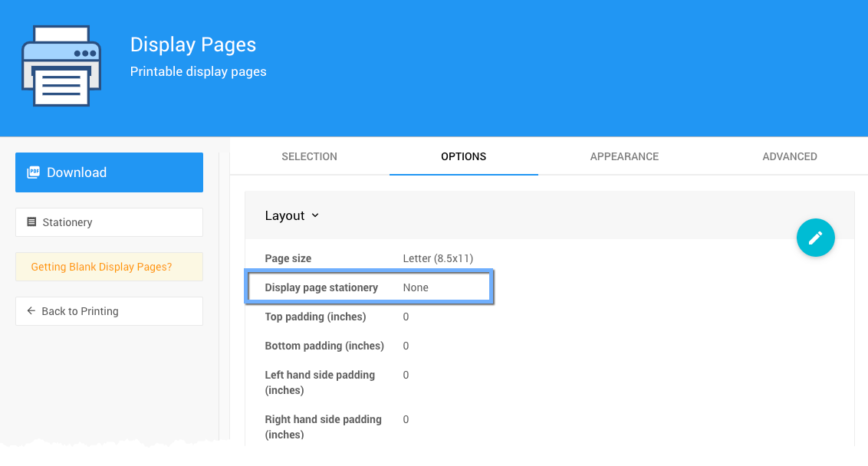The image size is (868, 466).
Task: Select the Display page stationery row label
Action: point(321,287)
